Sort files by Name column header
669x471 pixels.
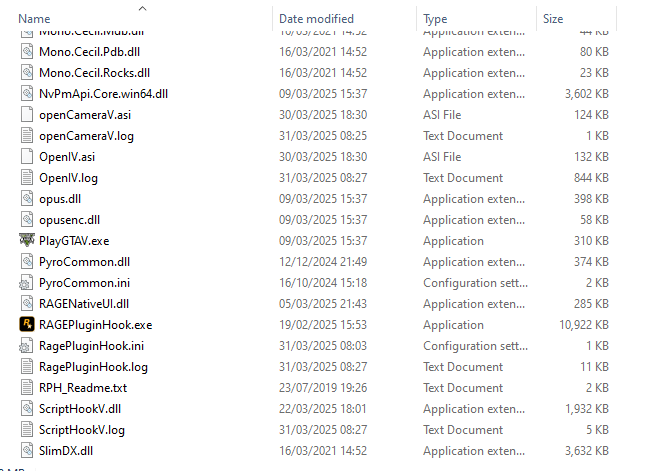[35, 18]
